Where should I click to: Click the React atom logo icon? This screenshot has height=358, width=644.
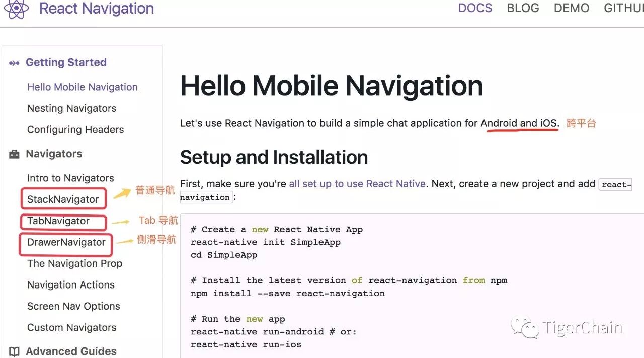[x=16, y=9]
